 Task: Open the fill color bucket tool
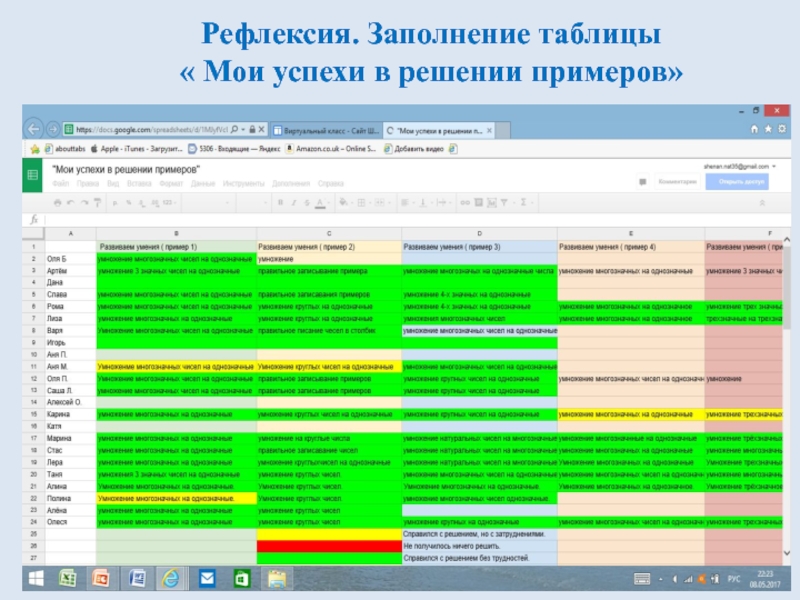(344, 203)
